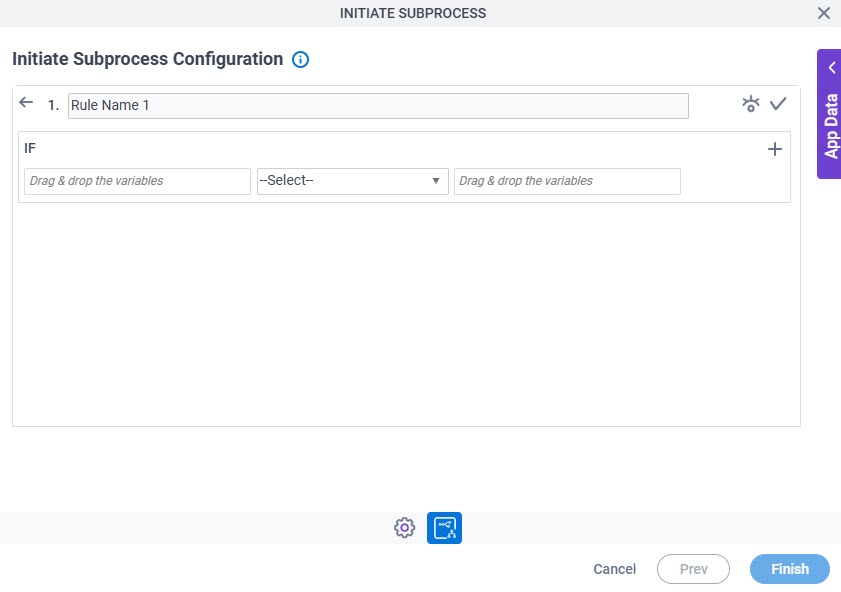Go back with the Prev button
841x592 pixels.
[694, 569]
